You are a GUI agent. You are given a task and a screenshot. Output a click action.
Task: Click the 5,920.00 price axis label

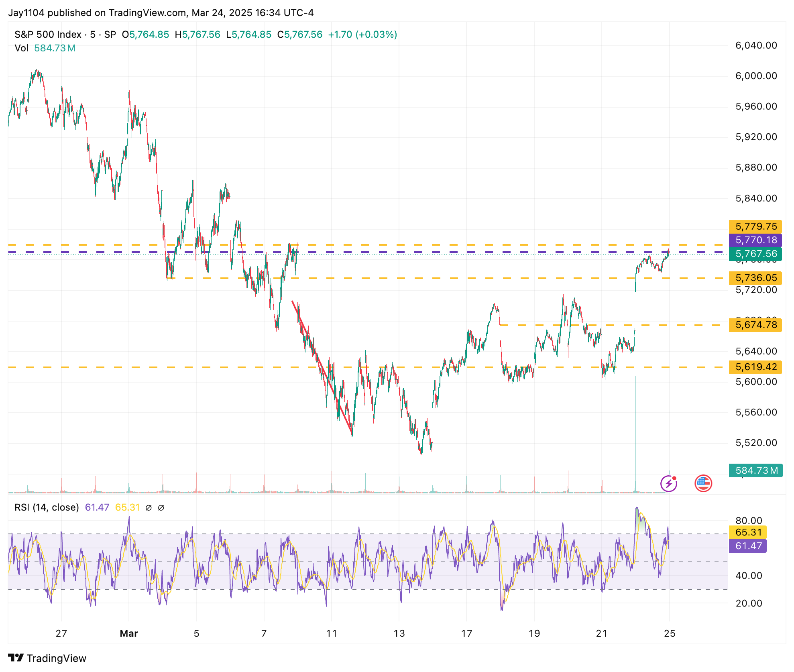click(756, 137)
